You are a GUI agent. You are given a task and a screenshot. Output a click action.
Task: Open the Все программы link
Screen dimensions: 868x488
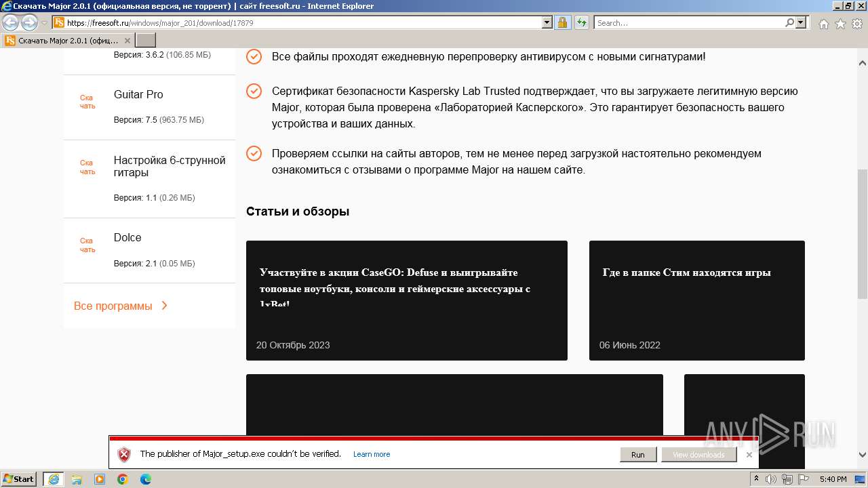pos(113,306)
